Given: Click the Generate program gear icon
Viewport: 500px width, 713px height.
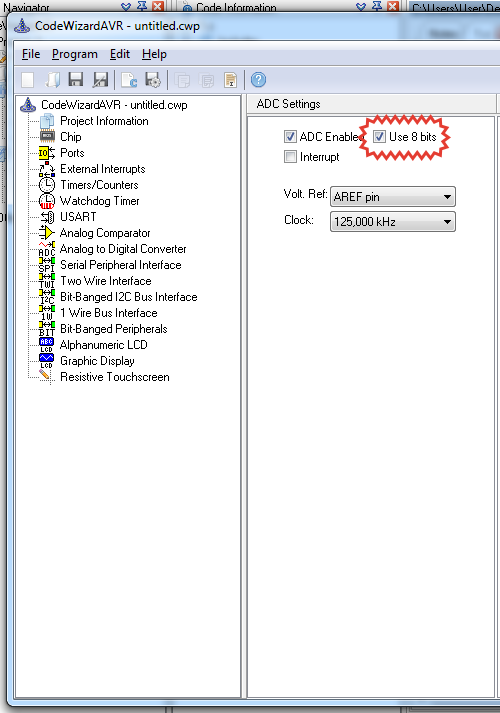Looking at the screenshot, I should 153,80.
